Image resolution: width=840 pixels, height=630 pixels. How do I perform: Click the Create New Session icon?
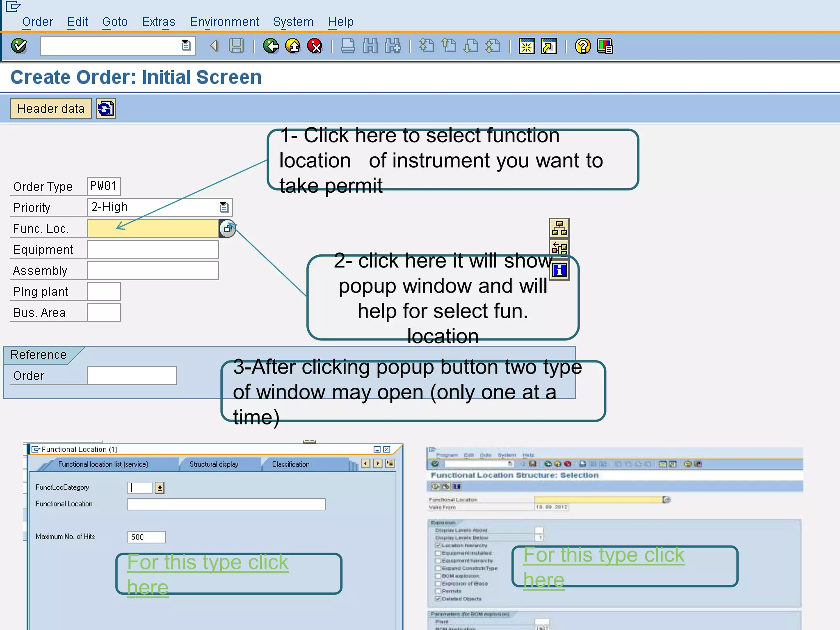[x=527, y=46]
